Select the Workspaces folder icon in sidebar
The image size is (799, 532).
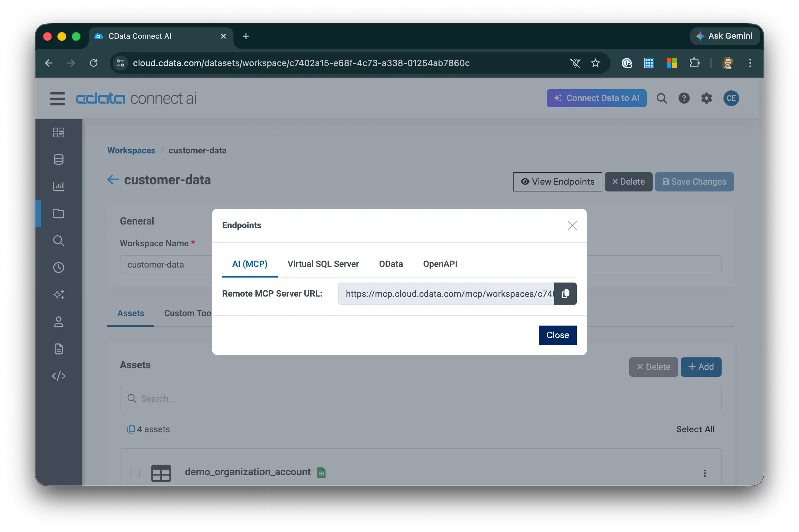[58, 213]
